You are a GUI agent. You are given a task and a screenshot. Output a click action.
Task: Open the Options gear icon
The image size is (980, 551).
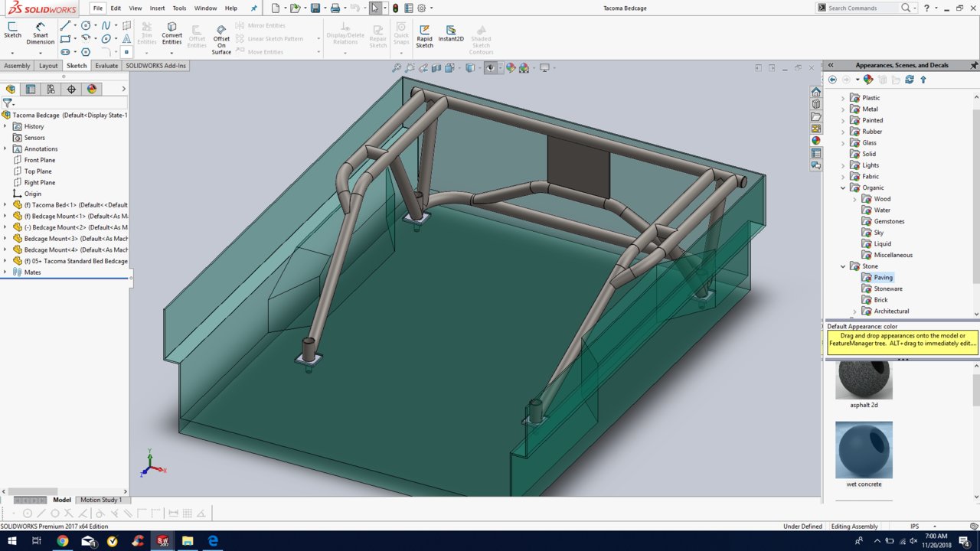click(421, 8)
